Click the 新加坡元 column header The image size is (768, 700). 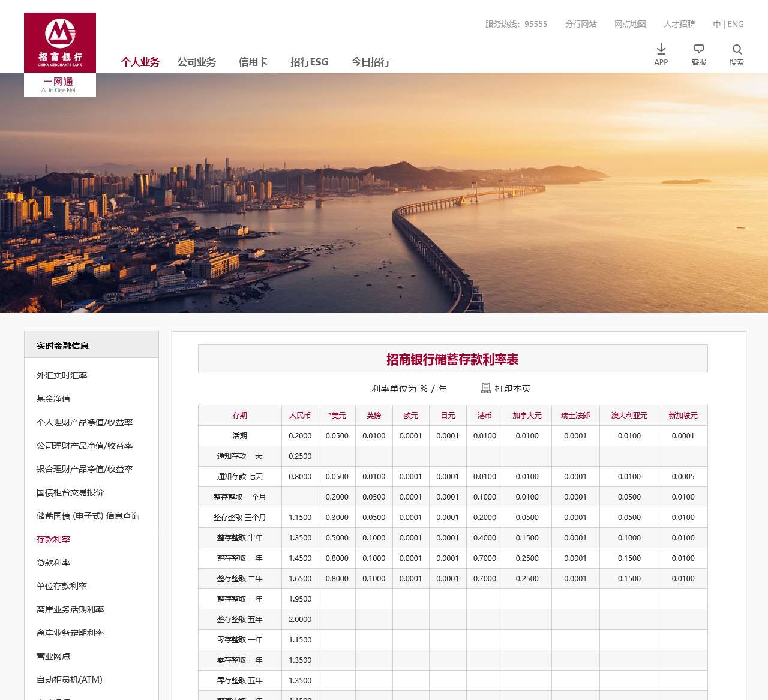(683, 416)
